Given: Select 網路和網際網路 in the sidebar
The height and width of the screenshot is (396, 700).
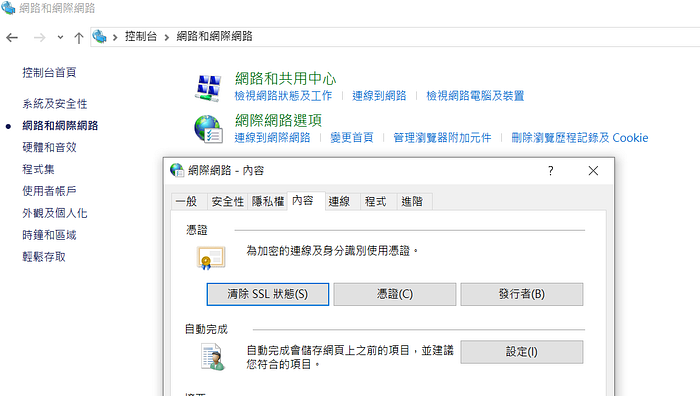Looking at the screenshot, I should coord(60,125).
